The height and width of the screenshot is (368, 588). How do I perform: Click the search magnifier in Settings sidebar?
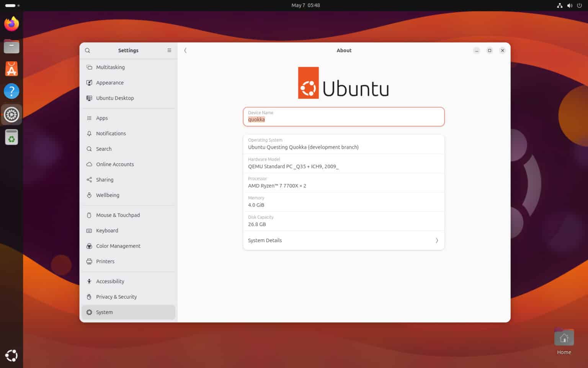87,50
